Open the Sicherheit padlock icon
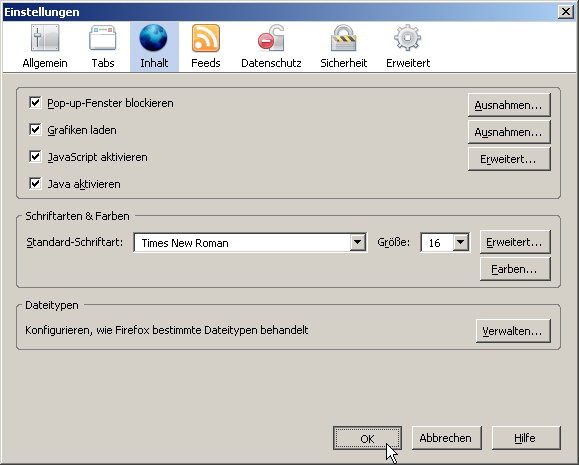Screen dimensions: 579x465 click(343, 38)
